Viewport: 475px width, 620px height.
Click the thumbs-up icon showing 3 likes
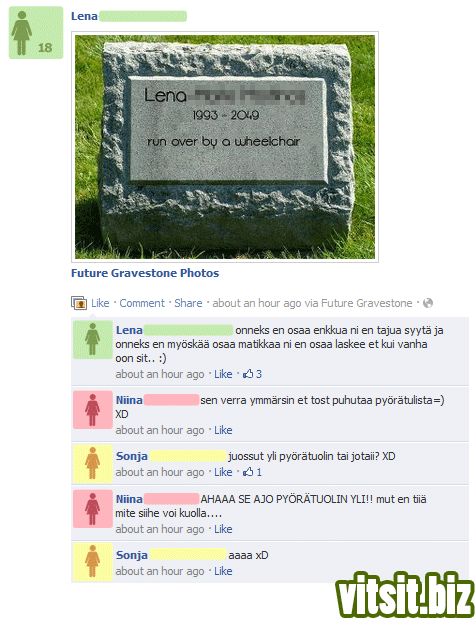[x=248, y=374]
